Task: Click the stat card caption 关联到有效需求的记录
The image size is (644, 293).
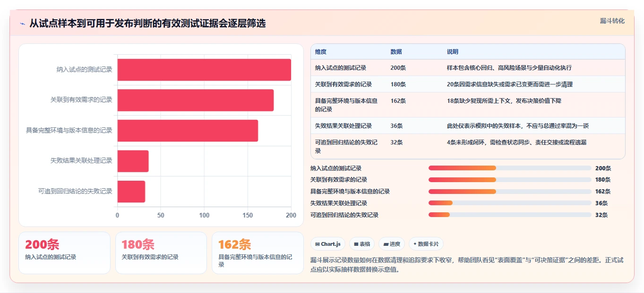Action: point(150,257)
